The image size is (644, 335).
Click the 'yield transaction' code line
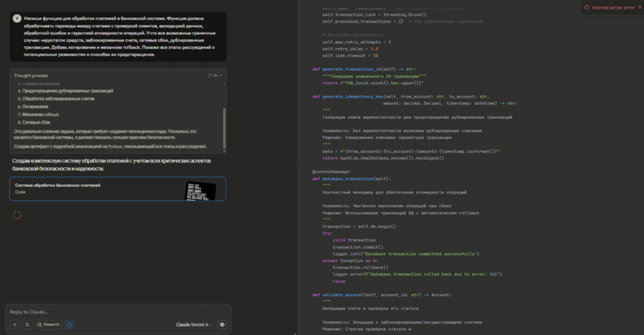click(354, 240)
